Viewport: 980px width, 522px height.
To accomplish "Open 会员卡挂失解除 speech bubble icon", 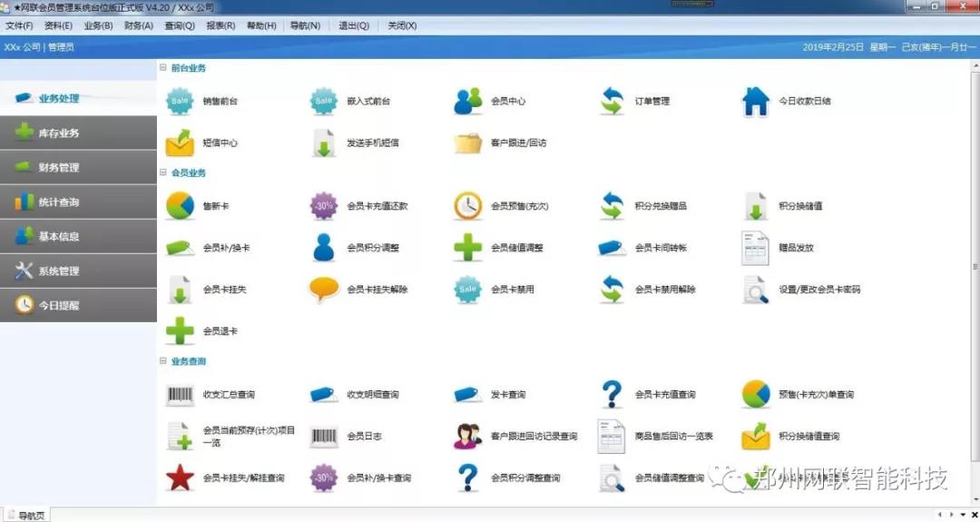I will pos(324,290).
